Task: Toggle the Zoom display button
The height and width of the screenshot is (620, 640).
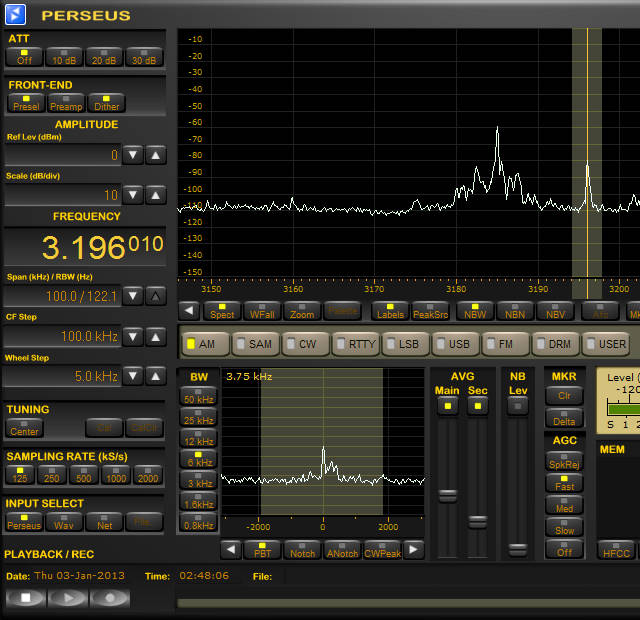Action: point(302,311)
